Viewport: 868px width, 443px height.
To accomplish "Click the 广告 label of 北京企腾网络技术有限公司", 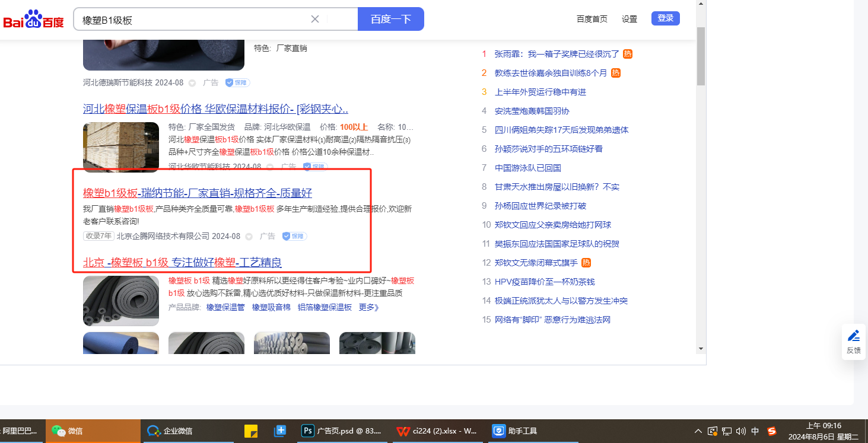I will 268,236.
